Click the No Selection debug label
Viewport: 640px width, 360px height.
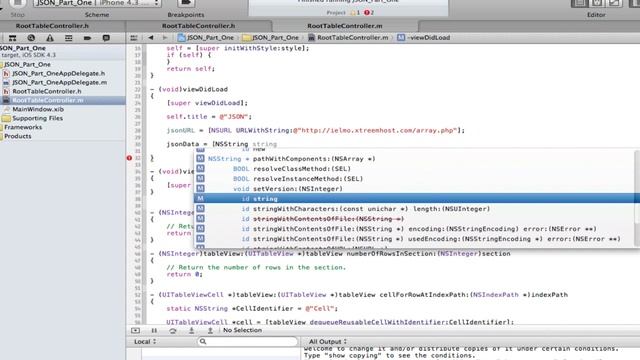pos(242,330)
